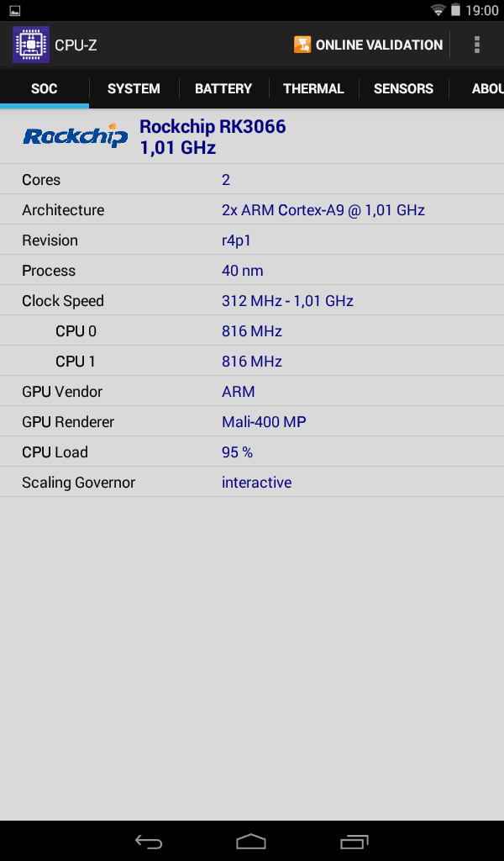This screenshot has height=861, width=504.
Task: Tap the orange online validation trophy icon
Action: click(302, 45)
